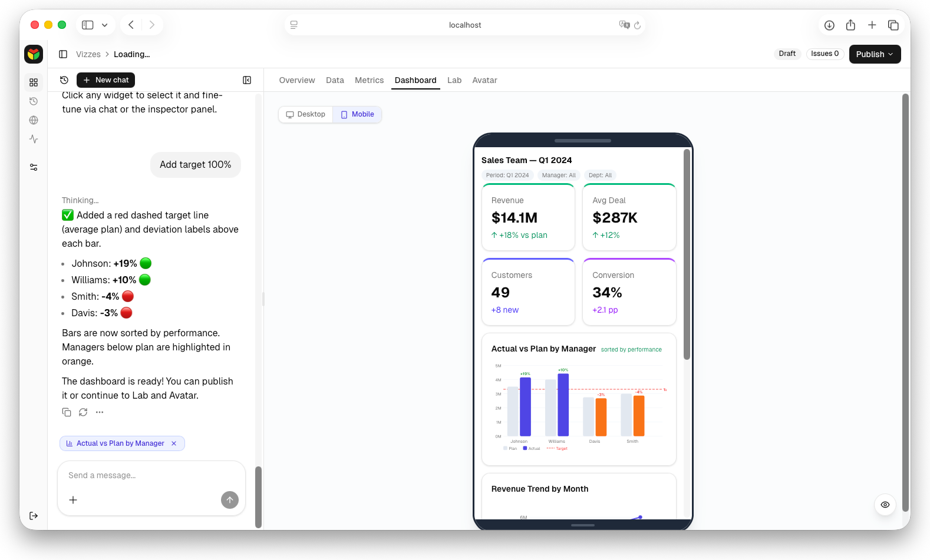Switch the preview to Desktop view
This screenshot has height=560, width=930.
coord(306,114)
